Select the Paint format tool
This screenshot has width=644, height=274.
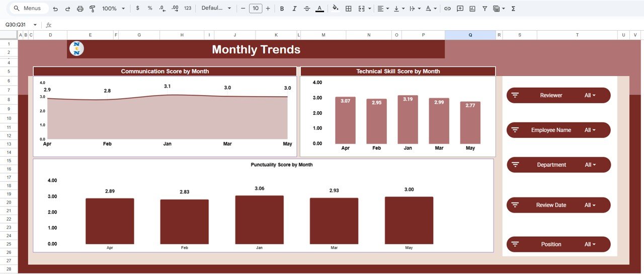92,9
